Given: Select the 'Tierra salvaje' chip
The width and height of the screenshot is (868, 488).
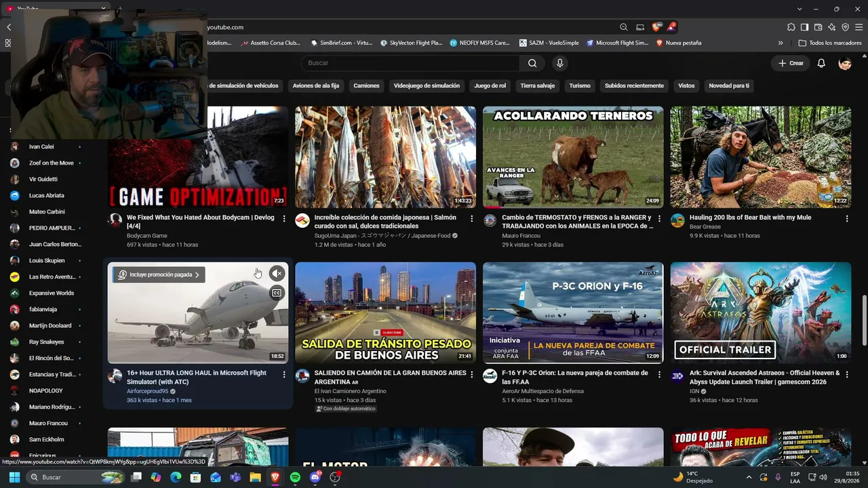Looking at the screenshot, I should [x=538, y=85].
